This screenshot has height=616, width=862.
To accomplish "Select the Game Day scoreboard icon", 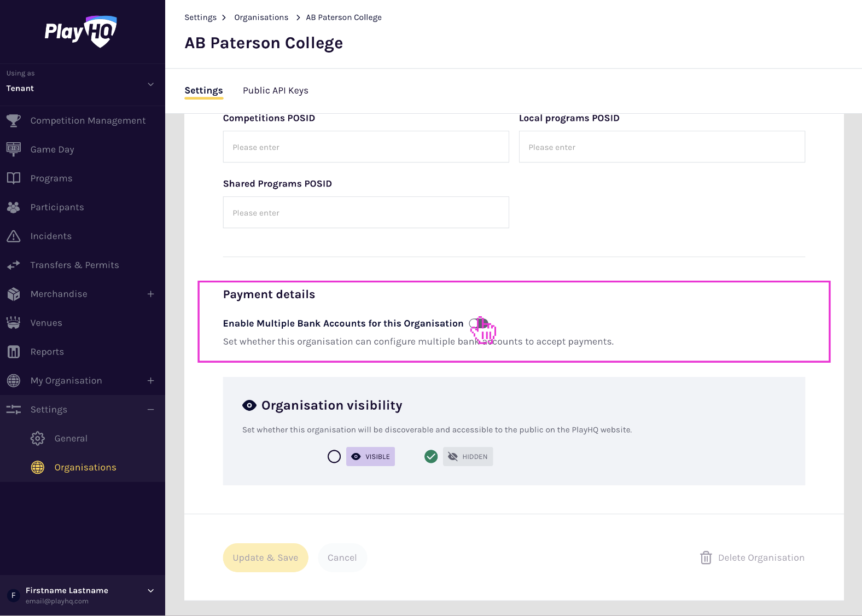I will pos(14,149).
